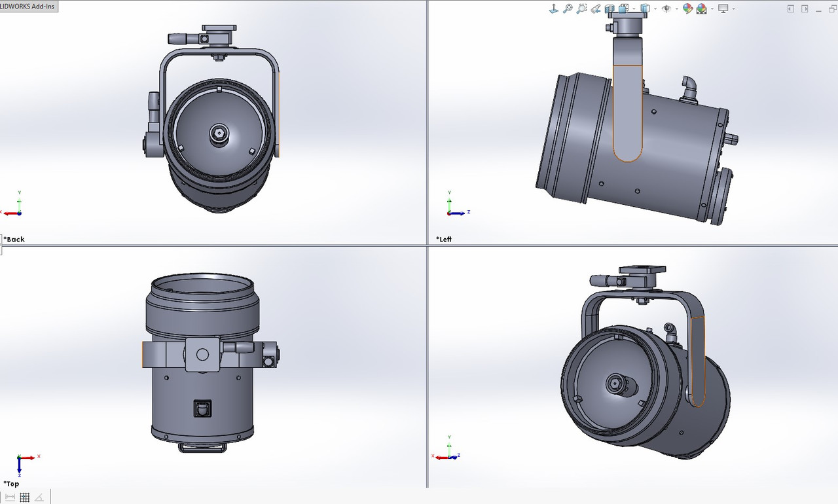Activate the Section View tool
This screenshot has width=838, height=504.
pyautogui.click(x=610, y=9)
